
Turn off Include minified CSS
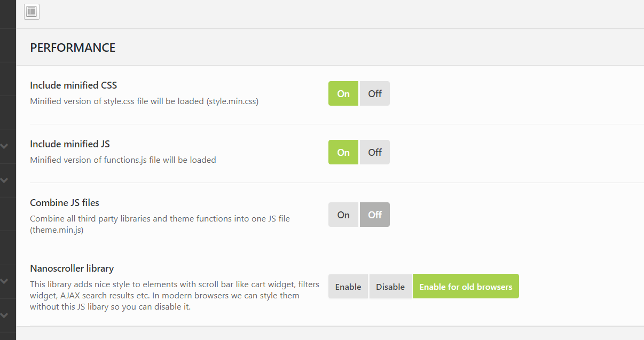pos(374,93)
